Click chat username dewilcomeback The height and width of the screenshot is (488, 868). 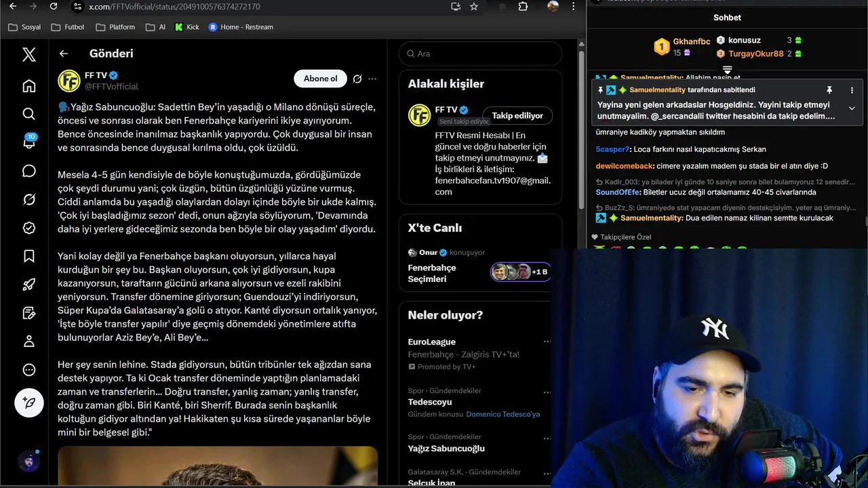(x=624, y=166)
